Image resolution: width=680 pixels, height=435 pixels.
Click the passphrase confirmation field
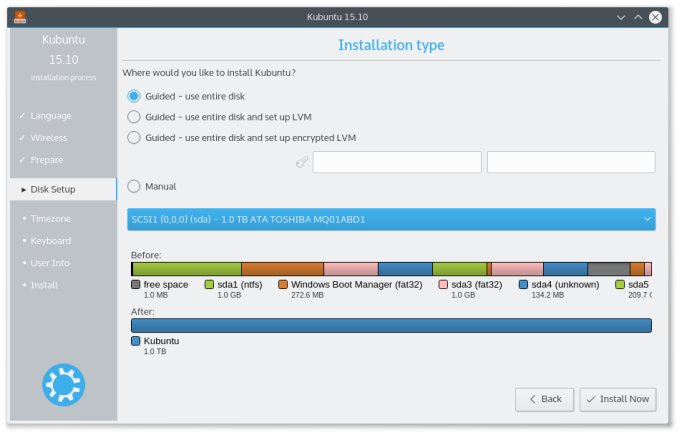571,162
